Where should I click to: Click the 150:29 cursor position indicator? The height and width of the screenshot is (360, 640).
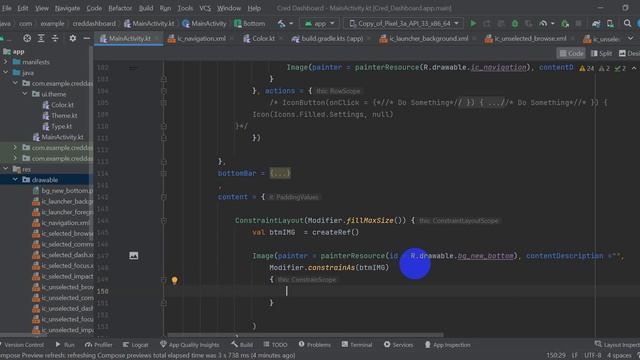coord(556,356)
